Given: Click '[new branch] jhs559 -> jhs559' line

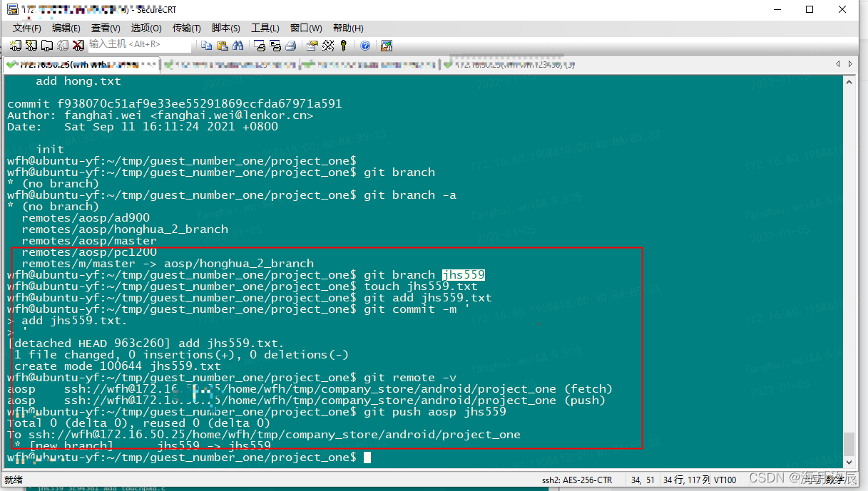Looking at the screenshot, I should pos(143,446).
